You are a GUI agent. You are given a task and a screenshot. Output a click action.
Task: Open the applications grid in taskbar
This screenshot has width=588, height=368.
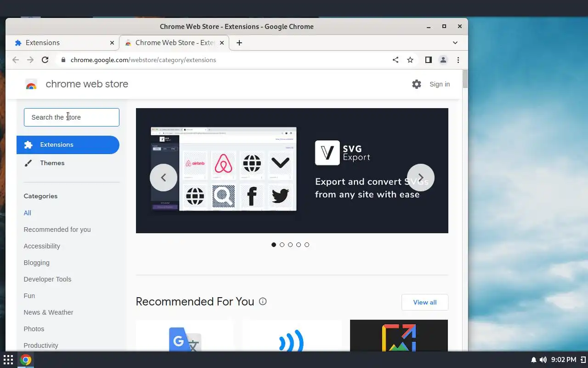[8, 360]
